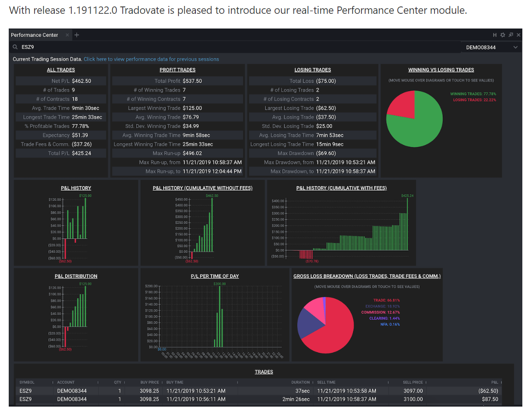Add a new tab with plus icon
Viewport: 532px width, 419px height.
pos(77,35)
